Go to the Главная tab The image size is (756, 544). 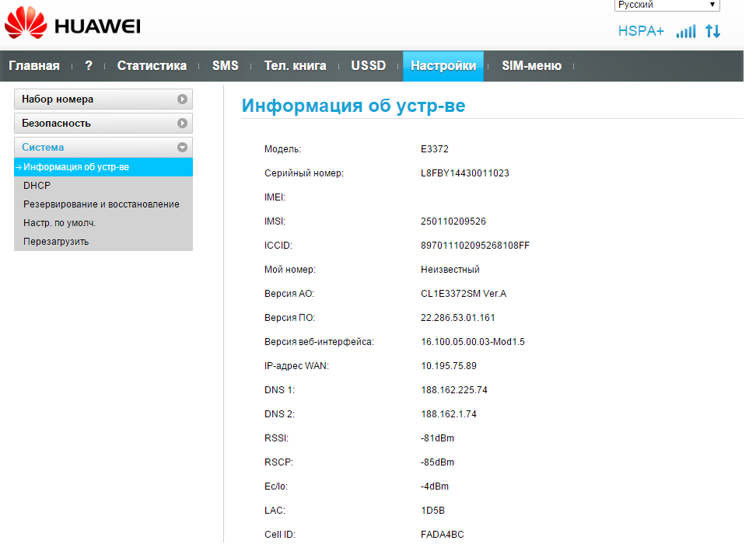coord(34,65)
